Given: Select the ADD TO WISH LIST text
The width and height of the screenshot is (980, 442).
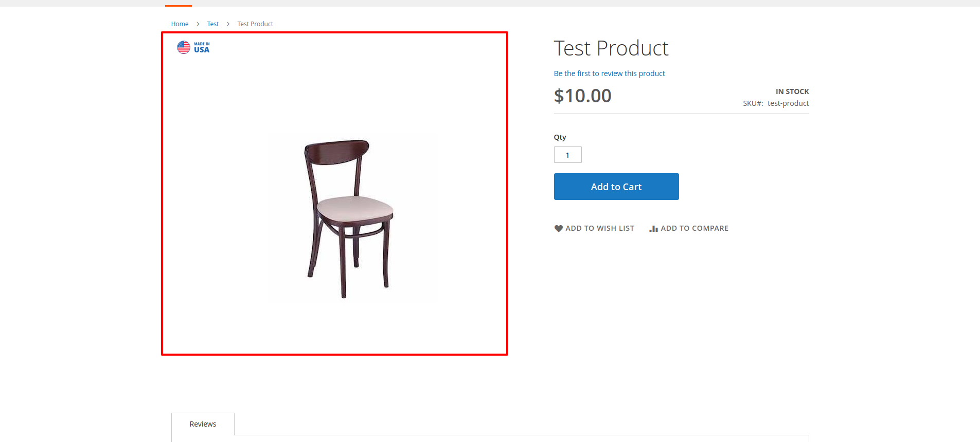Looking at the screenshot, I should [x=600, y=228].
